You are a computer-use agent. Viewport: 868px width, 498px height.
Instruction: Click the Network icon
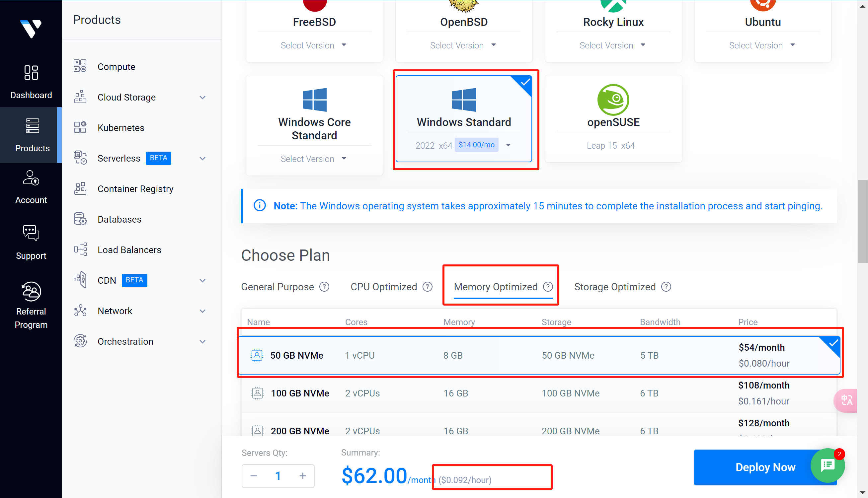pyautogui.click(x=80, y=311)
